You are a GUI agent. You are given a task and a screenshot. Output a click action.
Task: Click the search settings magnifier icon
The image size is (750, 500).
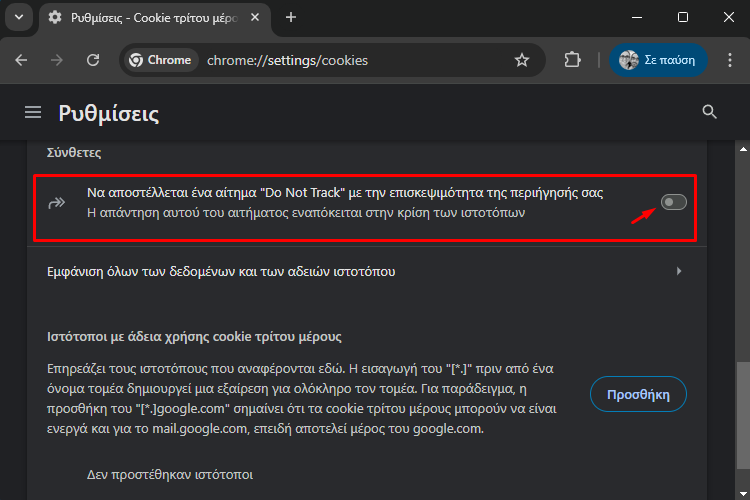[709, 112]
